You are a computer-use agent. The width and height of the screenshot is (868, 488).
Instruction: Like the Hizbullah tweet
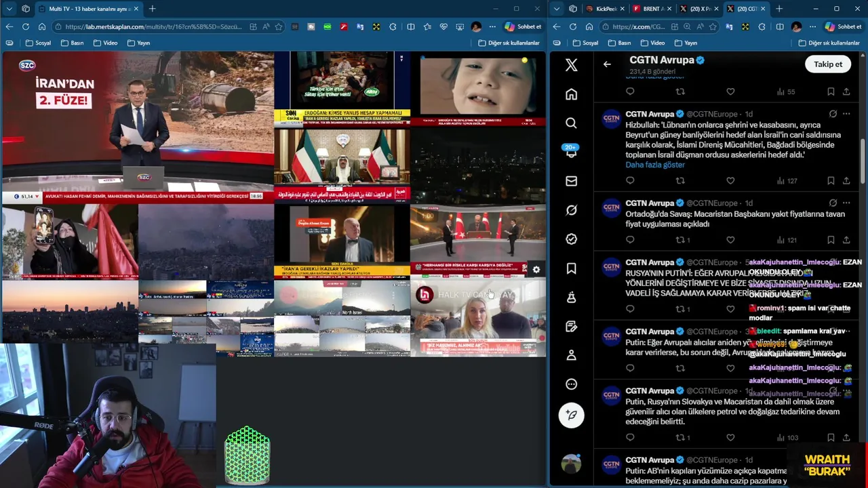tap(730, 181)
